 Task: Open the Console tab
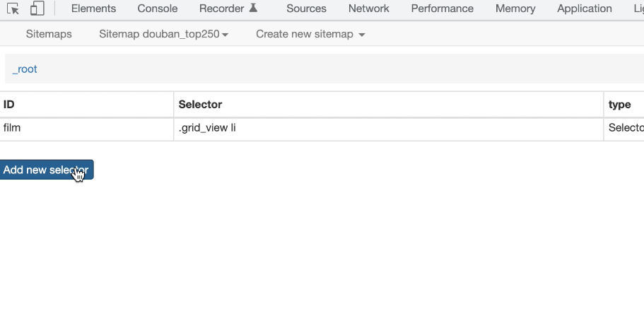158,8
